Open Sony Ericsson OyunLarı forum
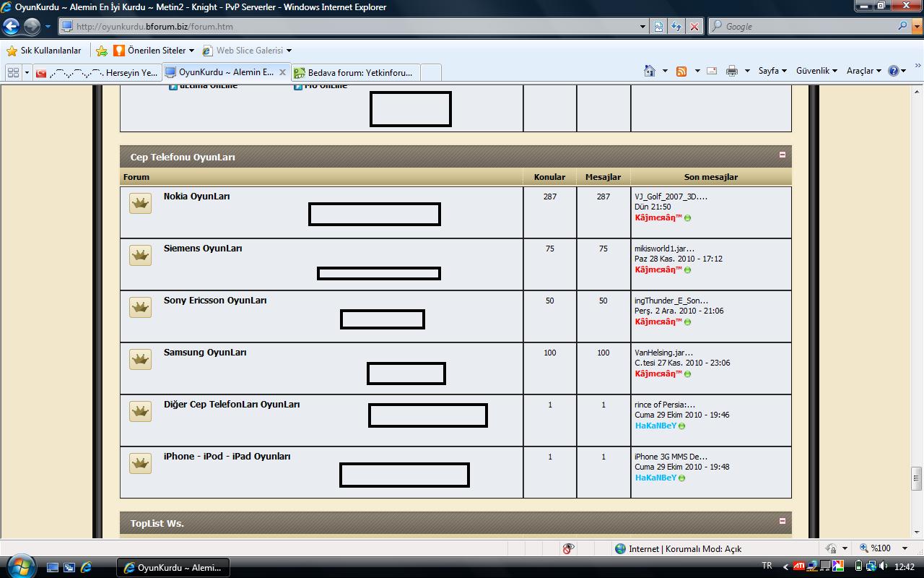 (215, 301)
